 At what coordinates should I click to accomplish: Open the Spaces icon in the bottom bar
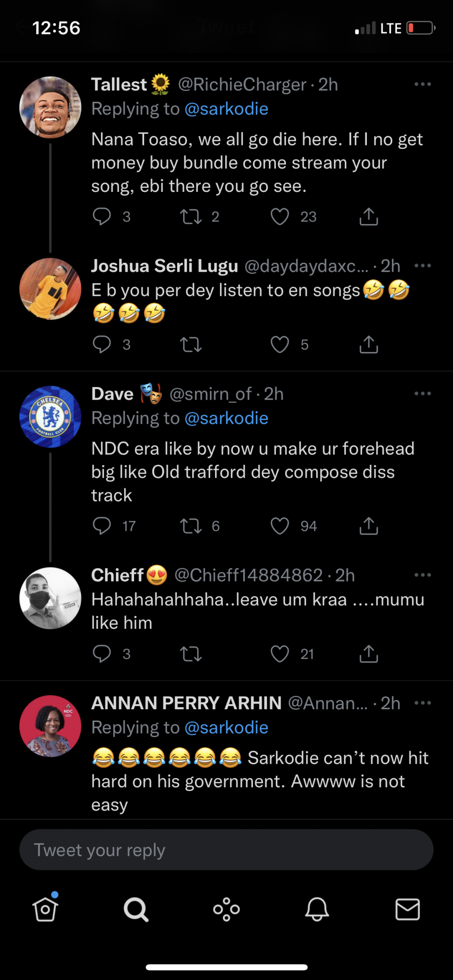(226, 909)
